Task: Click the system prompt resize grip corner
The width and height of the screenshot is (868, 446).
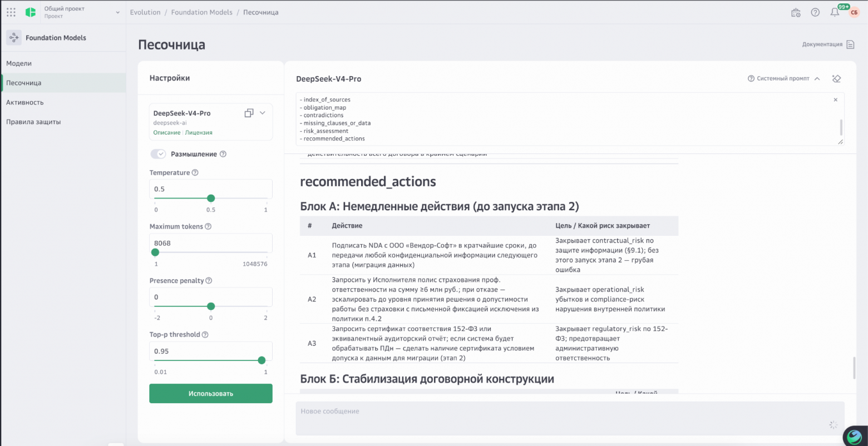Action: pos(840,142)
